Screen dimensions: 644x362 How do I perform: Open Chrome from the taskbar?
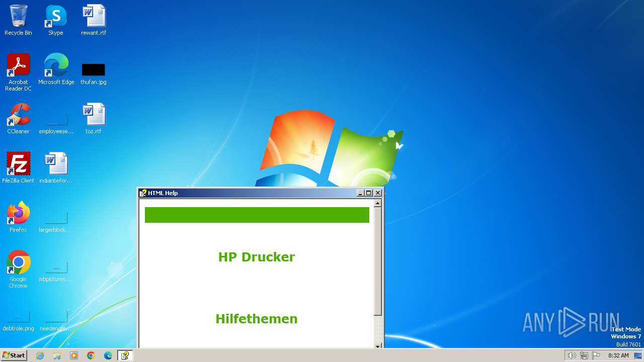point(91,355)
